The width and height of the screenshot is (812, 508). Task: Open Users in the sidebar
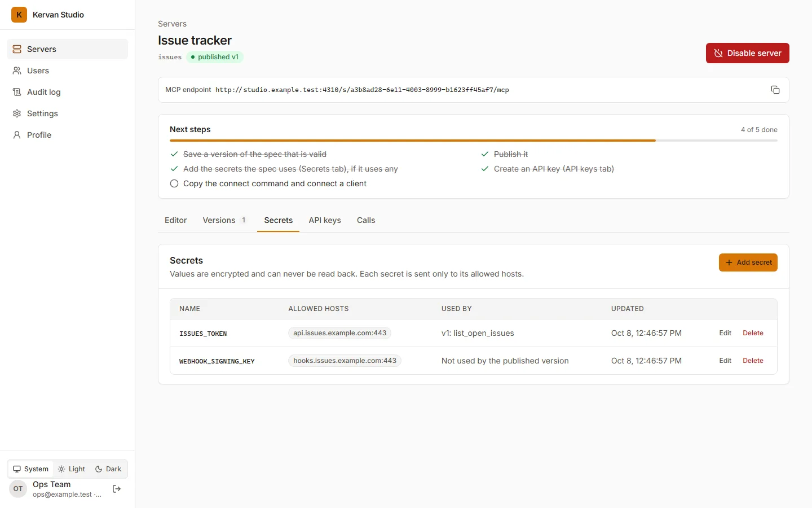67,71
